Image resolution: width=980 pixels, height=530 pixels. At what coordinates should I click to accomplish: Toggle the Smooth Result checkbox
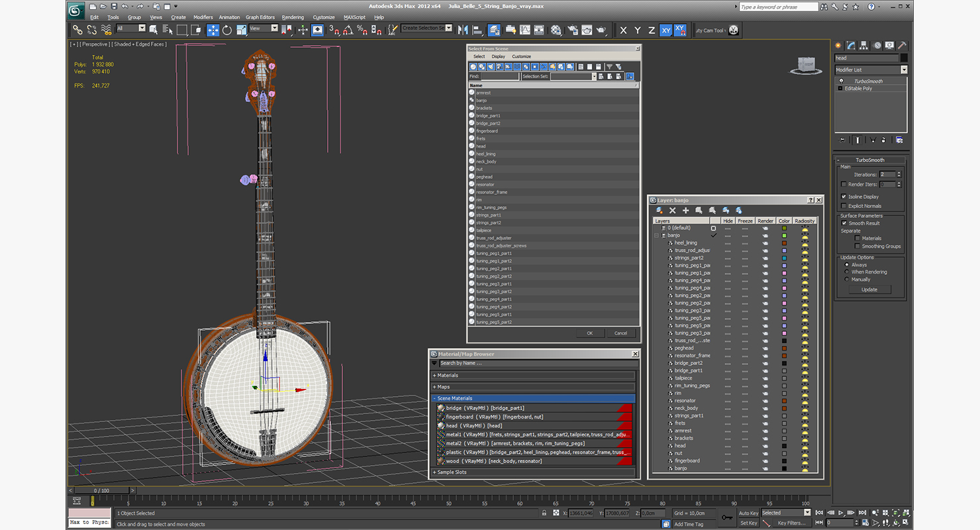(844, 223)
